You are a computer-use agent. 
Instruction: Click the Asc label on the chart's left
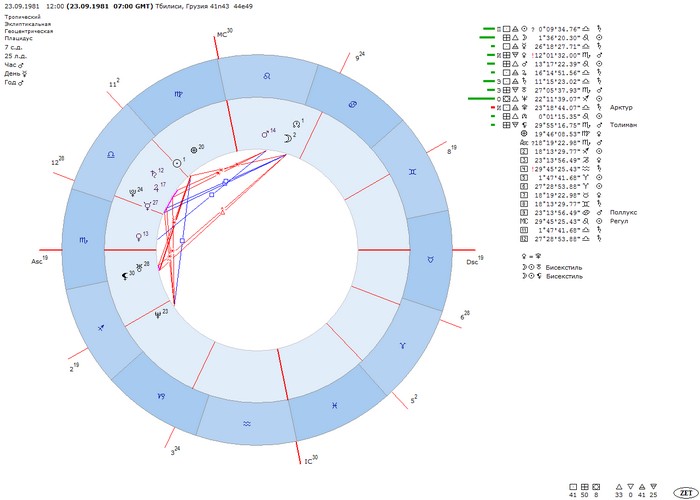point(38,261)
